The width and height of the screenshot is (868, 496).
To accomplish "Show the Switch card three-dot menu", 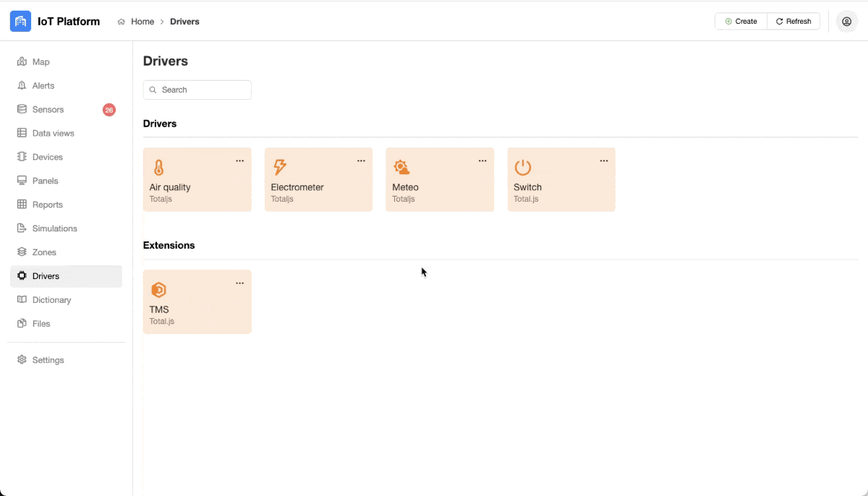I will 604,161.
